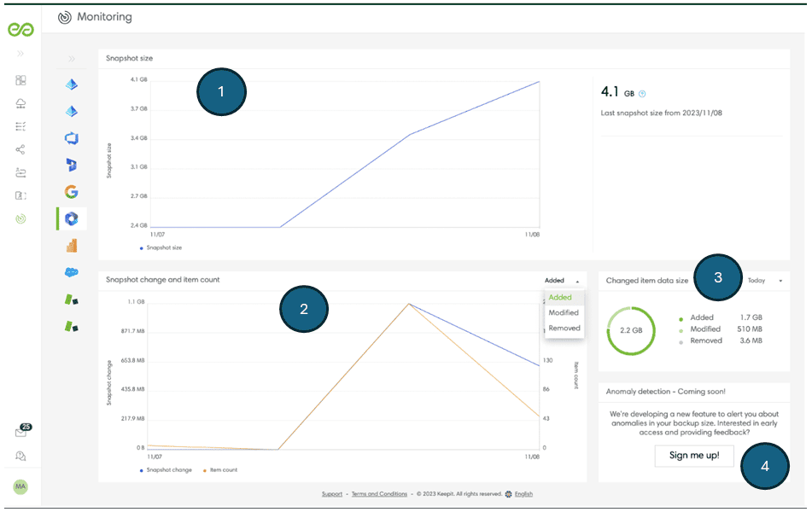Screen dimensions: 812x512
Task: Open the dashboard grid icon in sidebar
Action: pos(21,80)
